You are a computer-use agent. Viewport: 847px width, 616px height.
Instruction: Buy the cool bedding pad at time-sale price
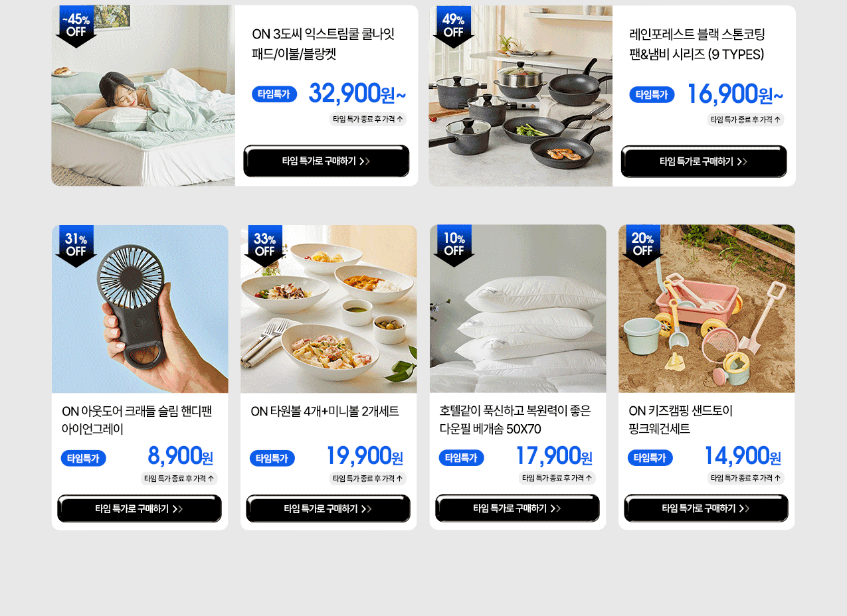[326, 161]
